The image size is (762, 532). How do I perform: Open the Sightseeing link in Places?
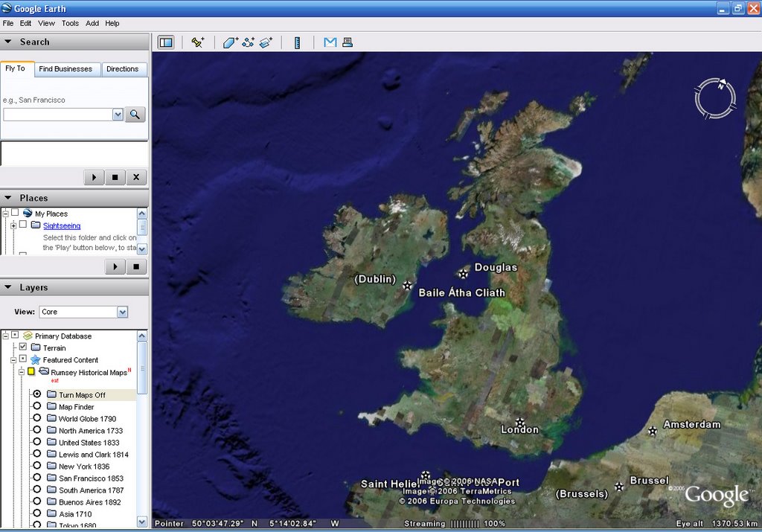tap(62, 225)
